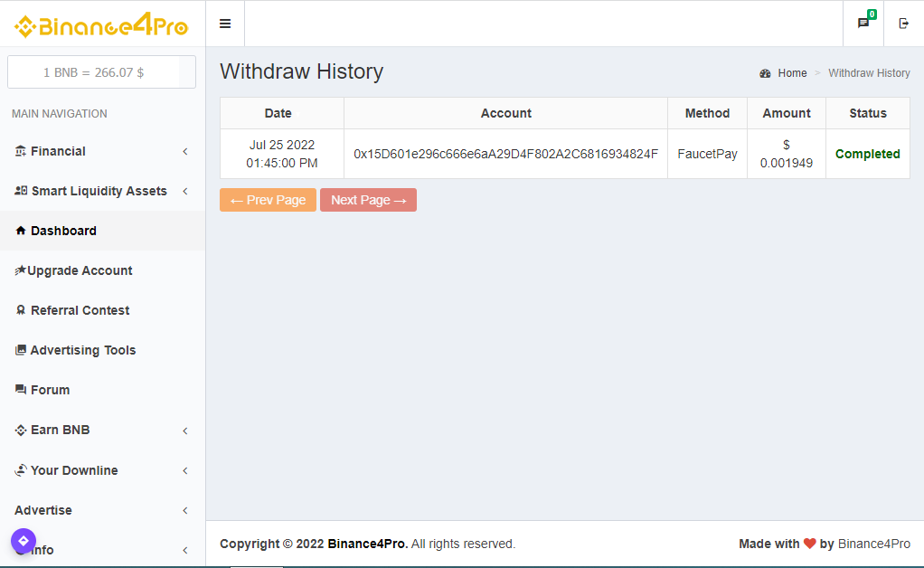Click the purple floating widget icon
The height and width of the screenshot is (568, 924).
[x=24, y=541]
